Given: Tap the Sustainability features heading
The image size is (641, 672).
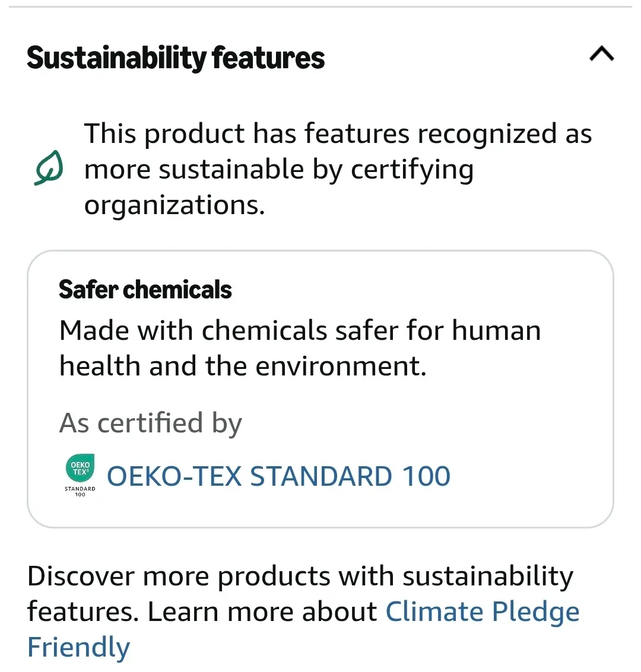Looking at the screenshot, I should 176,58.
